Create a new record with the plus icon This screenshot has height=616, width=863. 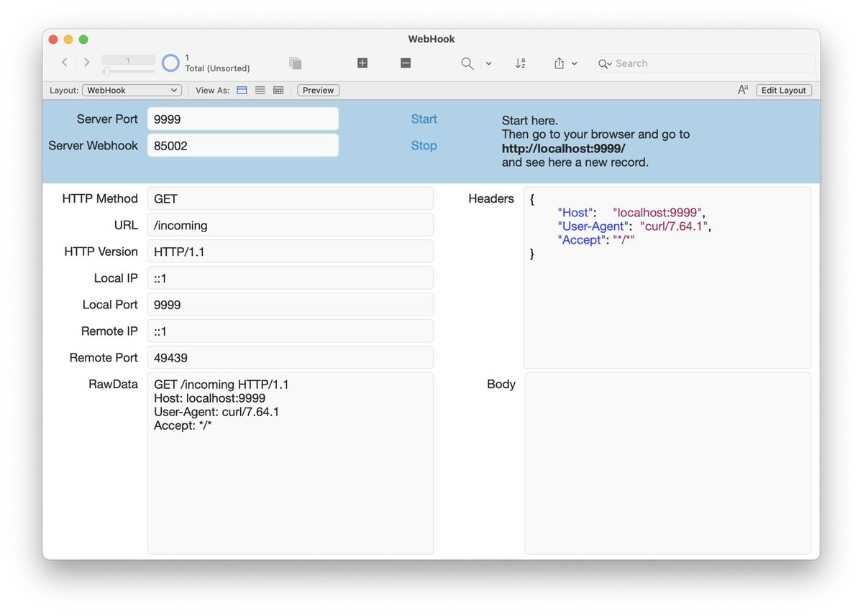[x=362, y=63]
